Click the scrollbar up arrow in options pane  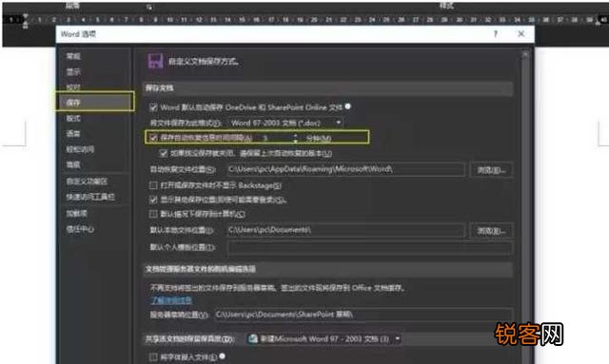(525, 55)
